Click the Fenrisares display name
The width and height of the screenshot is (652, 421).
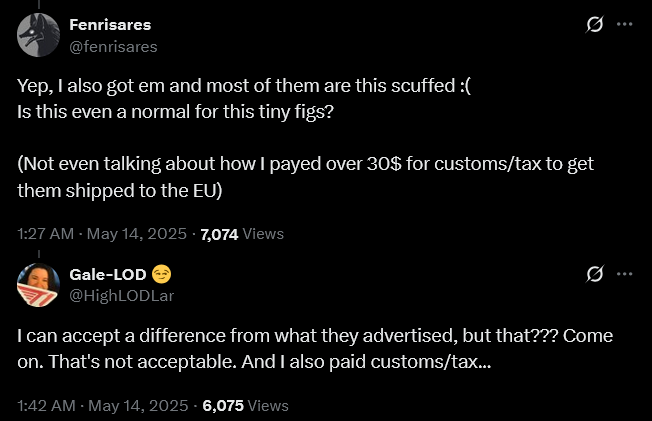coord(110,24)
